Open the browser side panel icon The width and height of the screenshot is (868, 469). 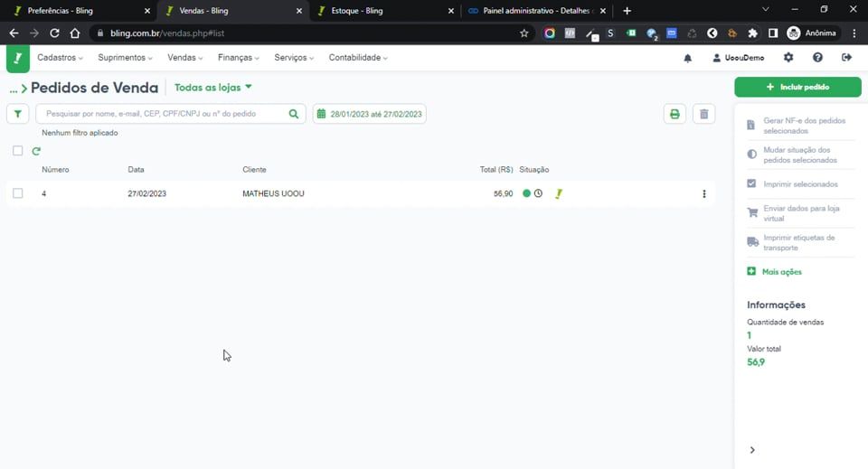[773, 33]
